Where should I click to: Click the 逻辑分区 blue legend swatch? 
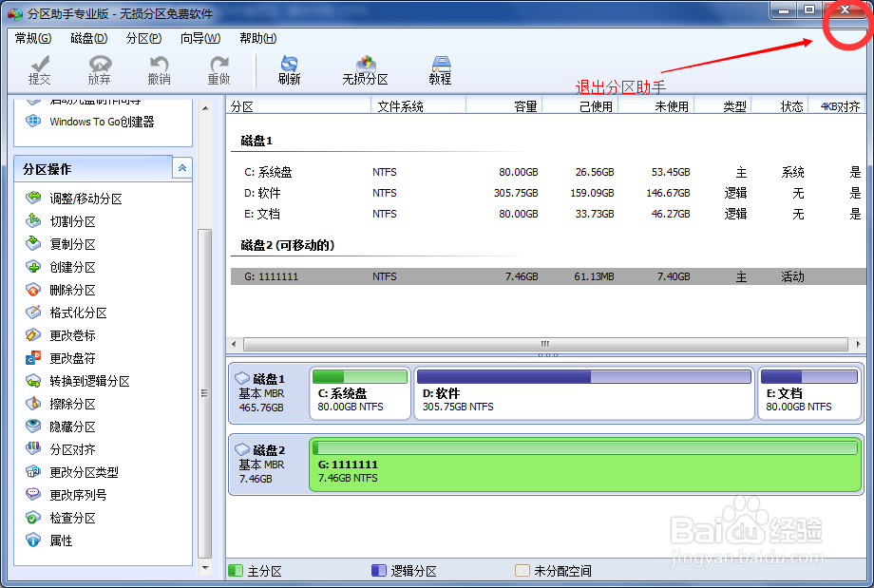(379, 571)
